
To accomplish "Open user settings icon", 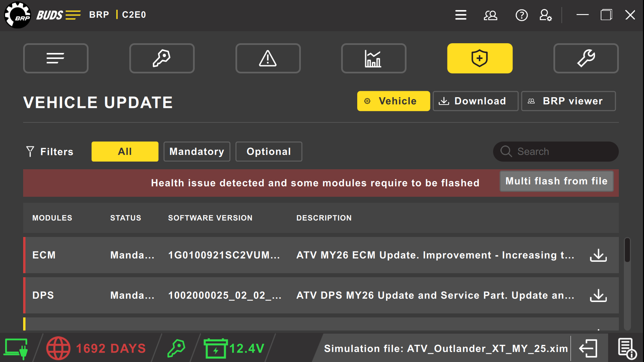I will pos(546,15).
